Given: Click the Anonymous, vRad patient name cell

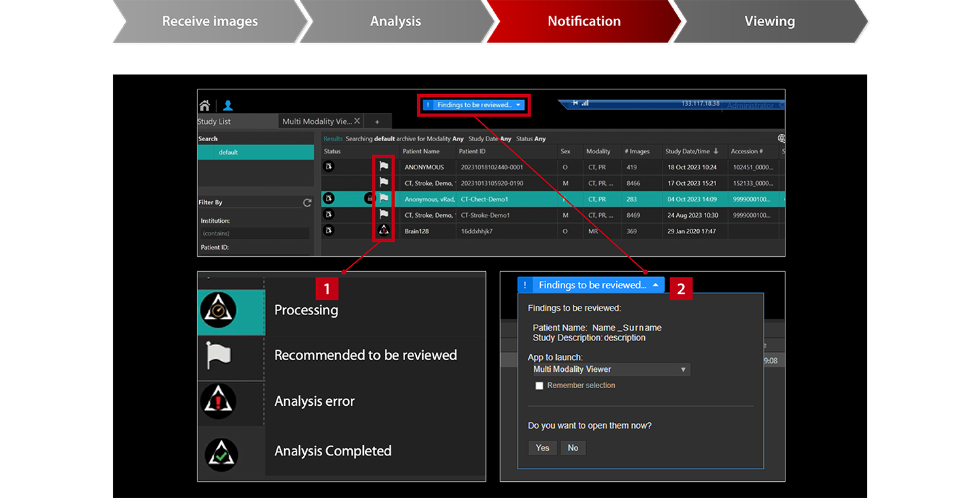Looking at the screenshot, I should coord(429,199).
